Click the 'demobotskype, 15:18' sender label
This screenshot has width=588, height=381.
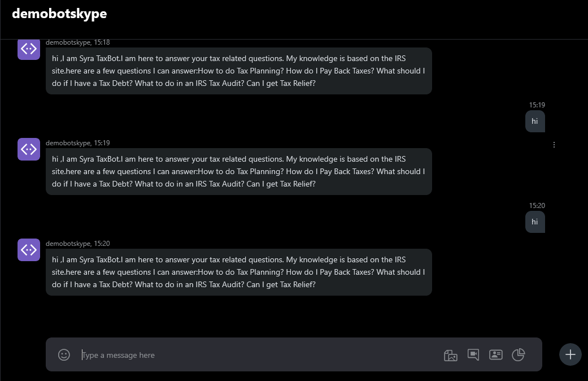(77, 42)
